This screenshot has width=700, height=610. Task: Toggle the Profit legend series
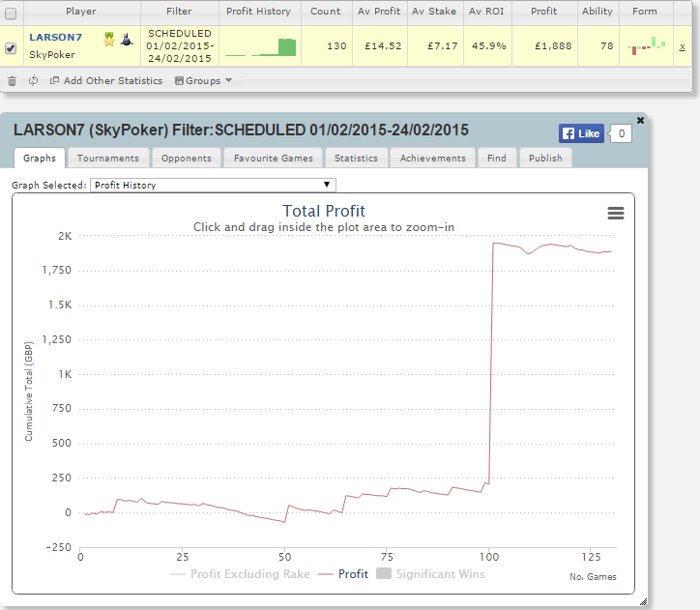(x=343, y=574)
